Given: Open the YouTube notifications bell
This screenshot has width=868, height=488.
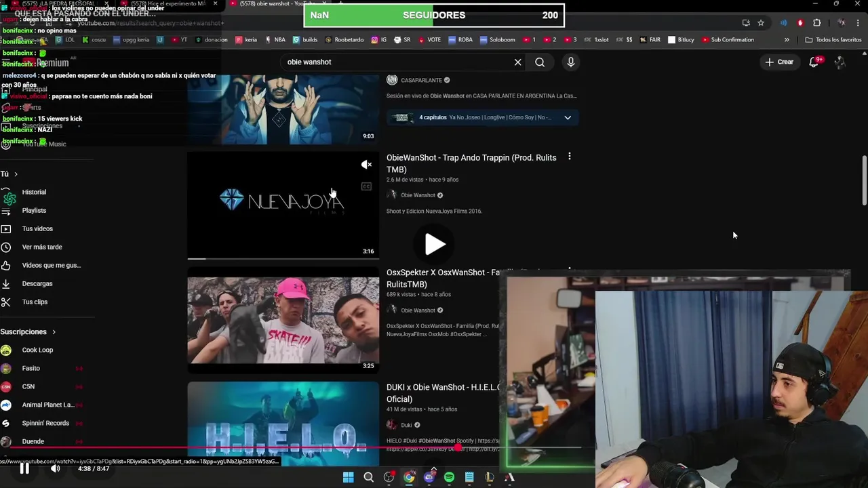Looking at the screenshot, I should 814,62.
